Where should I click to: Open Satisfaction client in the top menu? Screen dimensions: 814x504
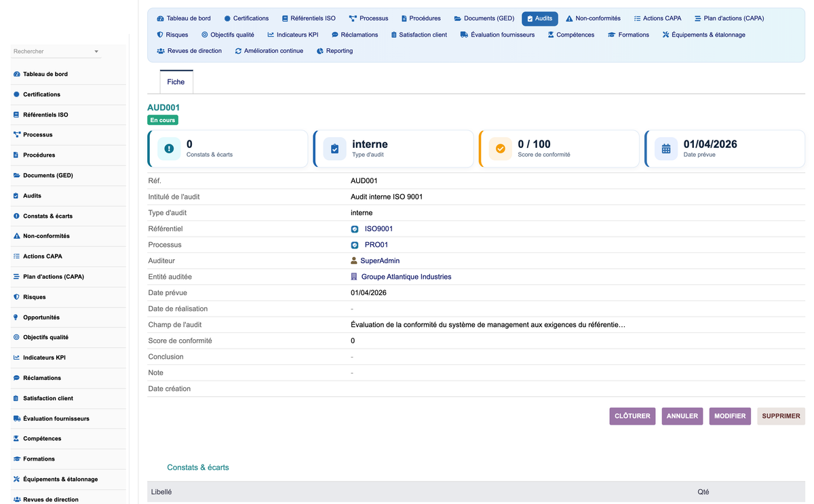(x=419, y=35)
